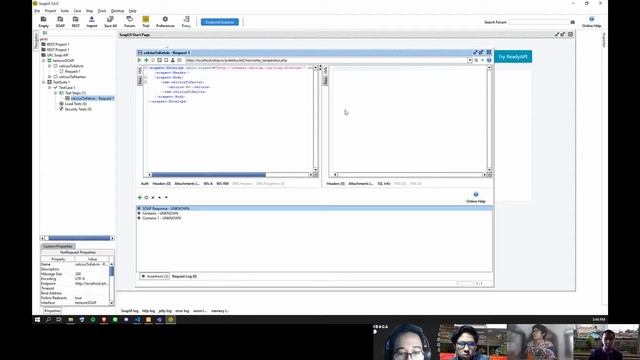Collapse the TestSuite 1 node
Image resolution: width=640 pixels, height=360 pixels.
(44, 82)
